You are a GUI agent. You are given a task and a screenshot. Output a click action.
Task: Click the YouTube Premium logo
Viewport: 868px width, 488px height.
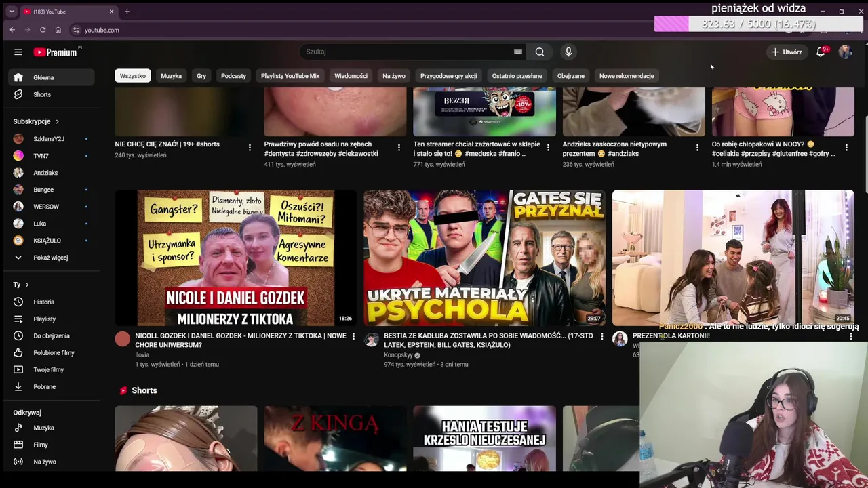pos(55,52)
